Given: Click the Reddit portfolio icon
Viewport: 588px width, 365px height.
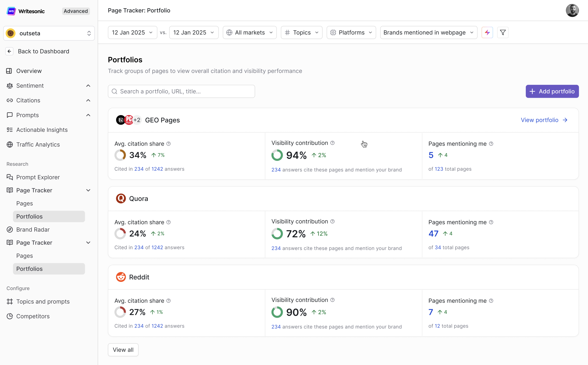Looking at the screenshot, I should click(121, 277).
